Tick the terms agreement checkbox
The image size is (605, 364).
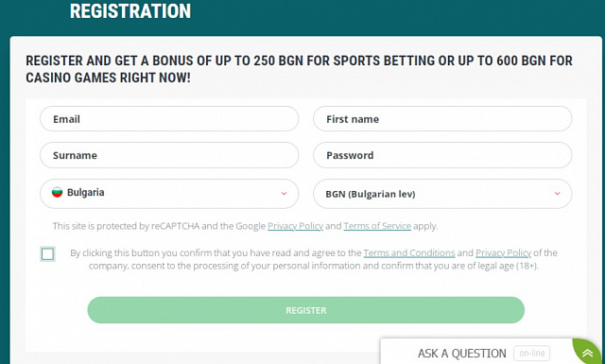pos(48,254)
